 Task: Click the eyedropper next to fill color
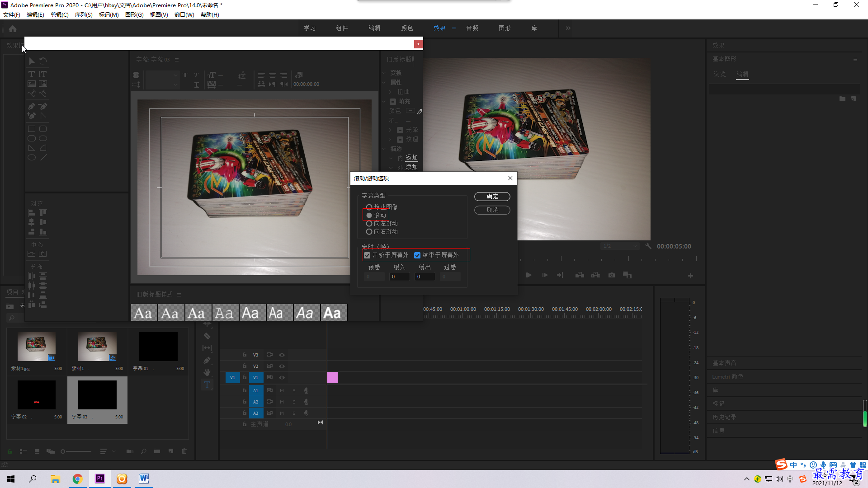click(420, 111)
